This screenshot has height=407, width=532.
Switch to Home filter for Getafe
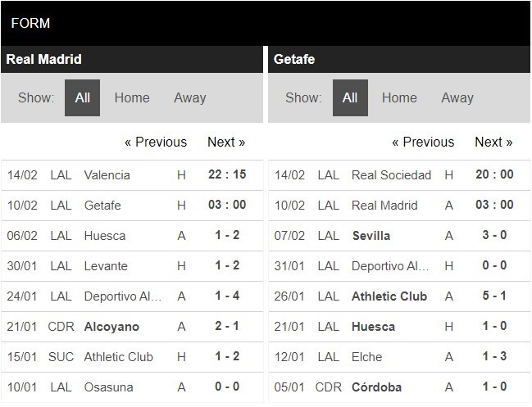point(399,98)
